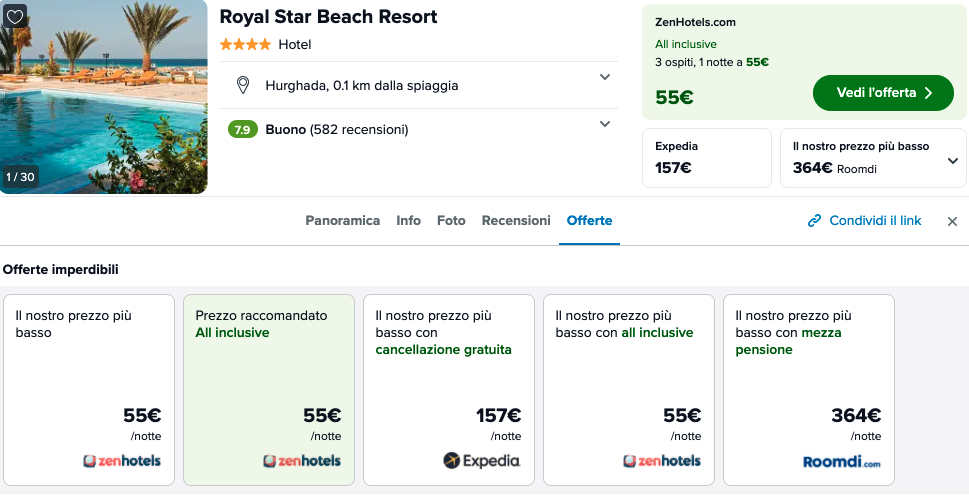Open the hotel pool photo thumbnail

tap(104, 97)
